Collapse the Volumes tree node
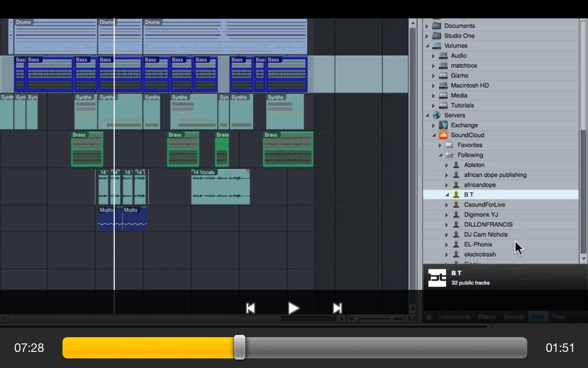Viewport: 588px width, 368px height. point(427,46)
